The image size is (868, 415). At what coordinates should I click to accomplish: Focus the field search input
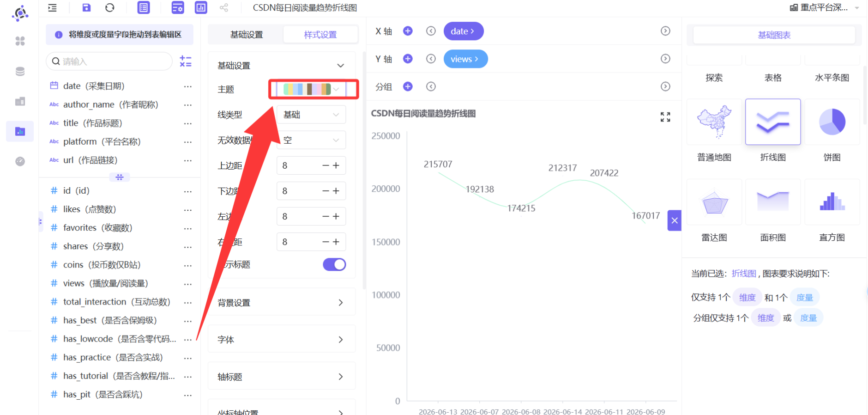point(109,61)
